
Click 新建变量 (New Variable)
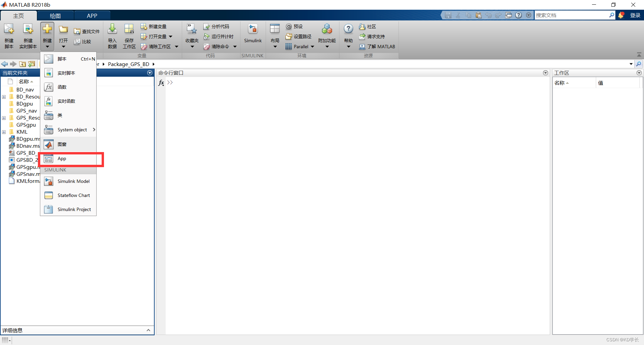(154, 26)
